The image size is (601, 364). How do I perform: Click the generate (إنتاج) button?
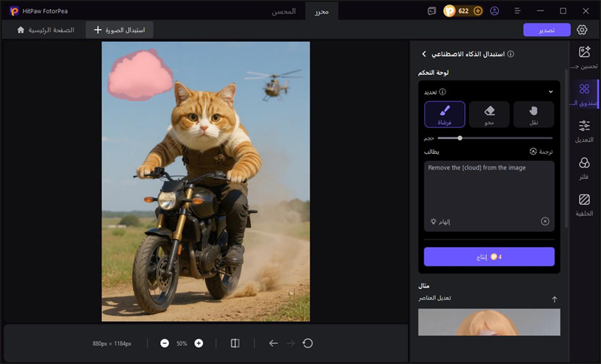489,257
